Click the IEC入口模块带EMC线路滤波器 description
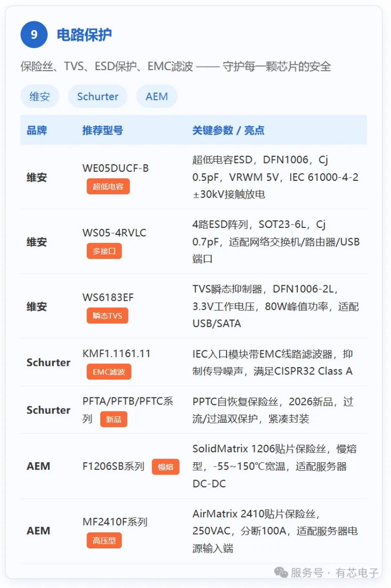 pyautogui.click(x=273, y=362)
